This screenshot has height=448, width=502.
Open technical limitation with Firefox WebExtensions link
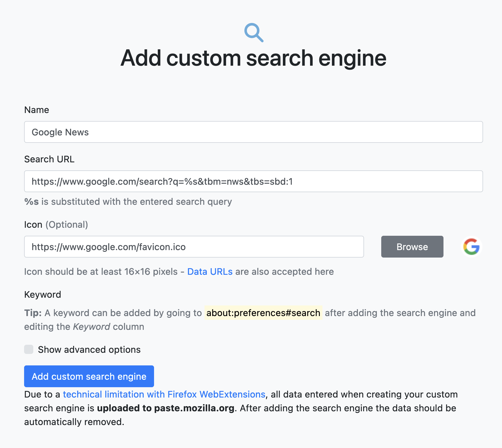(164, 394)
